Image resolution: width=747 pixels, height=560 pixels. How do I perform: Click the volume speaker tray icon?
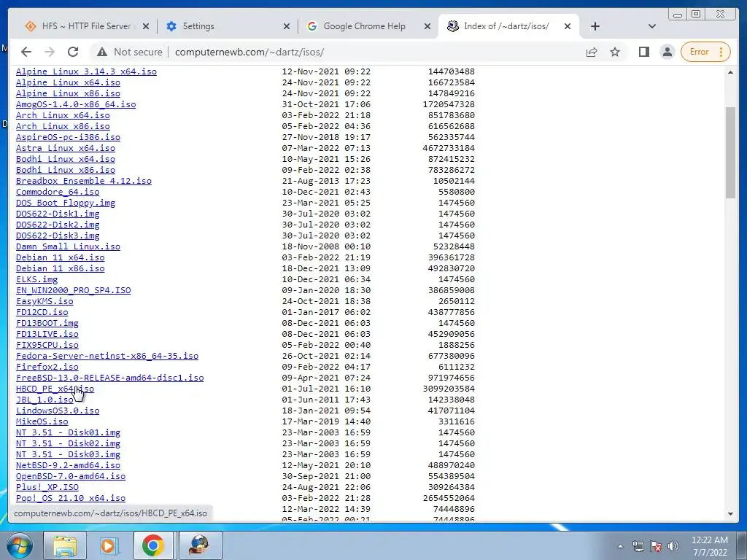coord(673,546)
